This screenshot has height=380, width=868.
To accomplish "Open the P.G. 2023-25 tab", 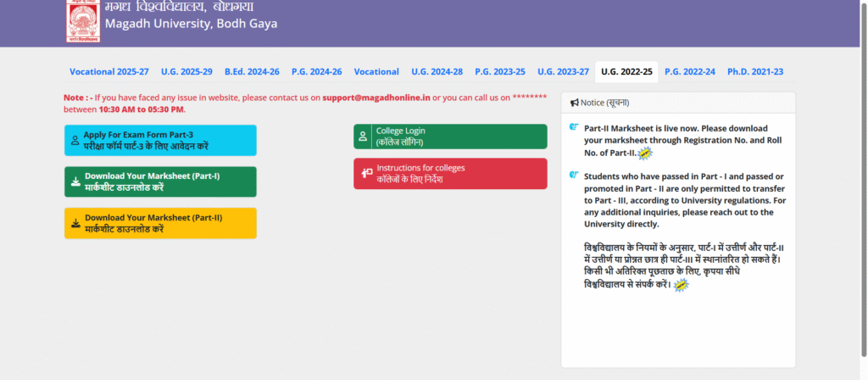I will [500, 71].
